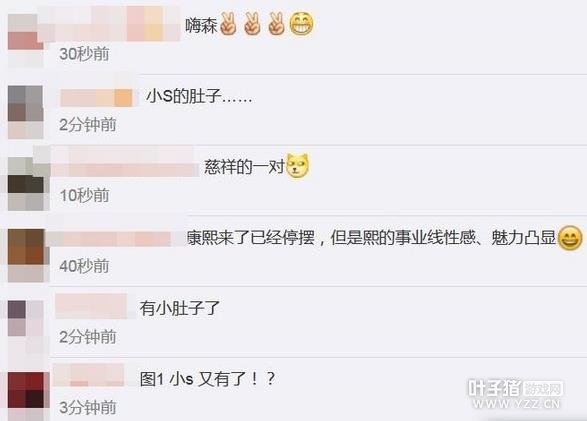Click blurred username before 小S的肚子
This screenshot has width=587, height=421.
[x=97, y=98]
